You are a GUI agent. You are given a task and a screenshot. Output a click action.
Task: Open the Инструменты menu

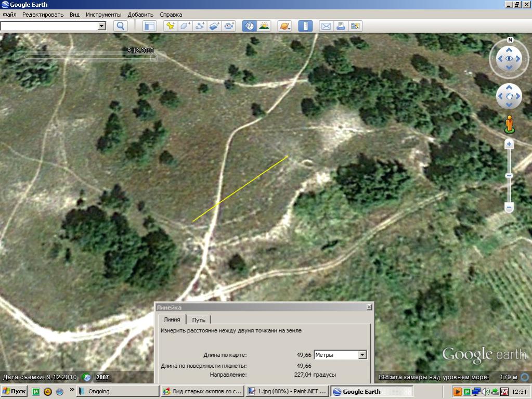click(103, 15)
